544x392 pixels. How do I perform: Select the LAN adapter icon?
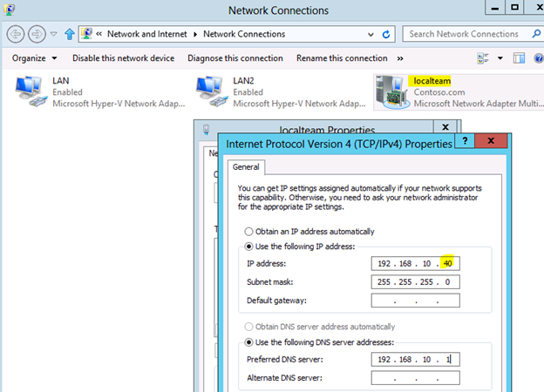(31, 91)
